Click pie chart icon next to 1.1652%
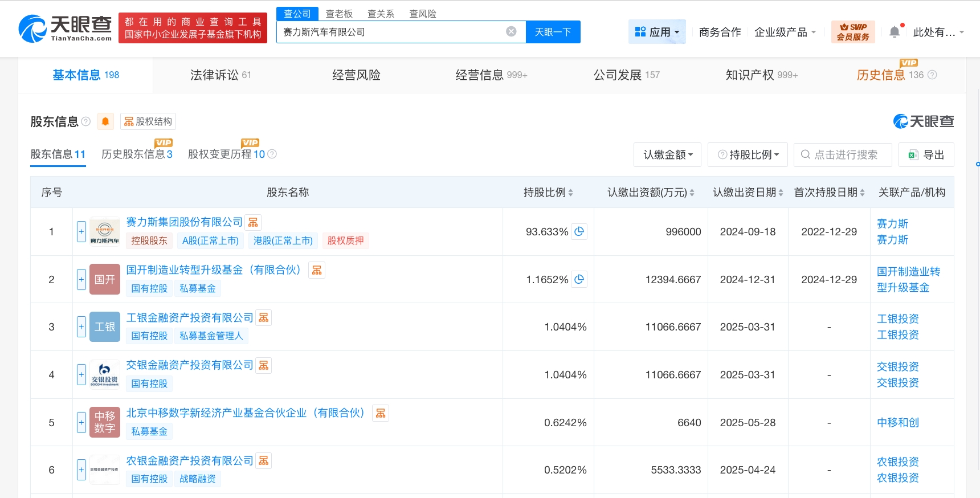 tap(579, 279)
